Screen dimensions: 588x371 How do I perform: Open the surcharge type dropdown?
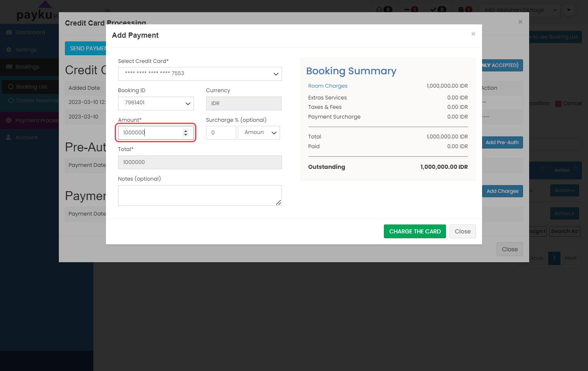click(x=259, y=133)
